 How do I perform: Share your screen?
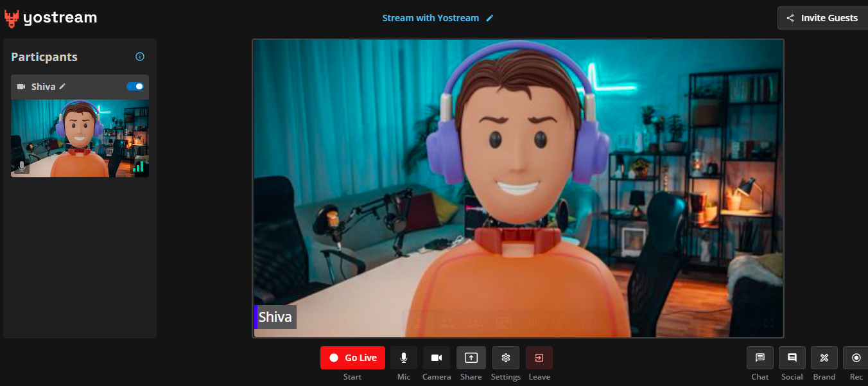[x=471, y=358]
